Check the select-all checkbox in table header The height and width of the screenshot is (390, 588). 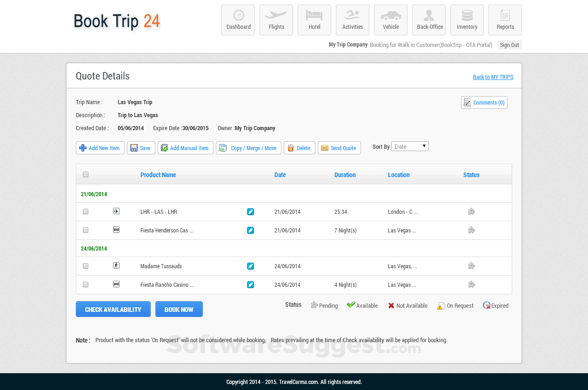pos(86,174)
